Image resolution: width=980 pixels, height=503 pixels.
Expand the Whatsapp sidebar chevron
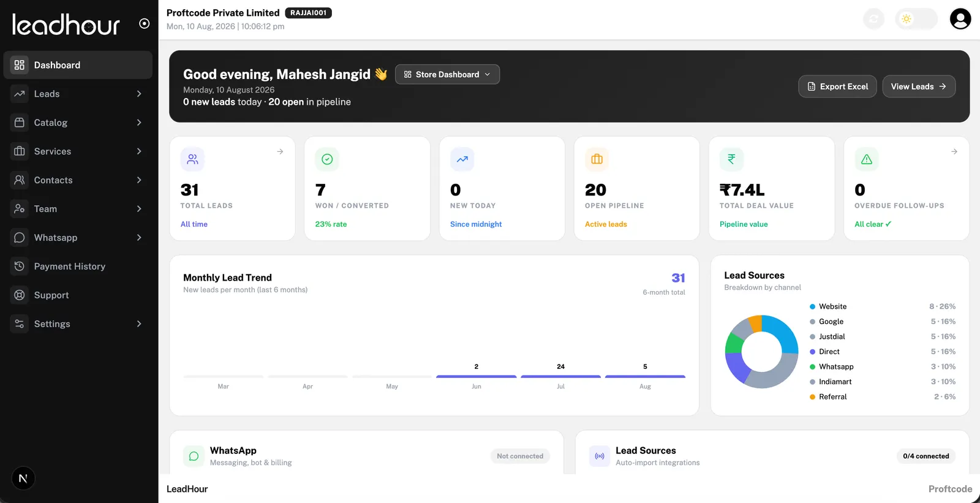click(x=139, y=238)
